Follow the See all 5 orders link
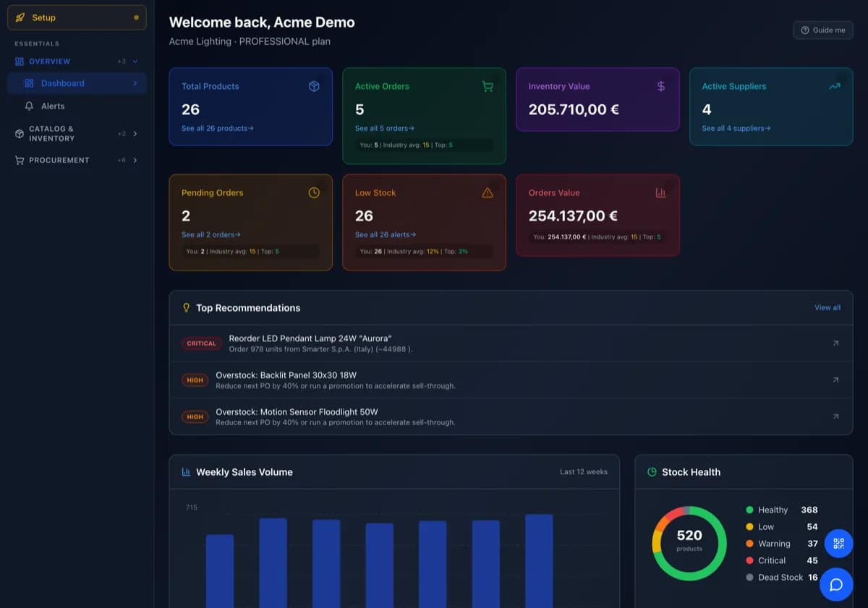Screen dimensions: 868x608 [x=385, y=128]
